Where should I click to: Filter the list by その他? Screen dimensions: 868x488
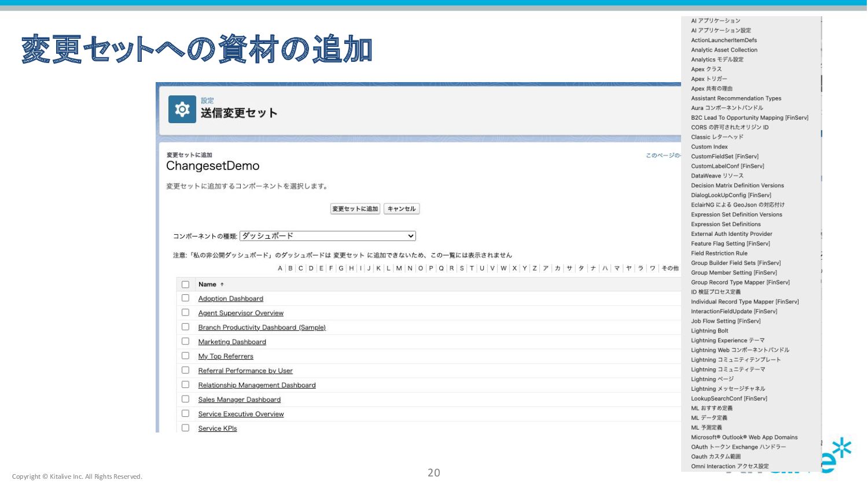(670, 268)
